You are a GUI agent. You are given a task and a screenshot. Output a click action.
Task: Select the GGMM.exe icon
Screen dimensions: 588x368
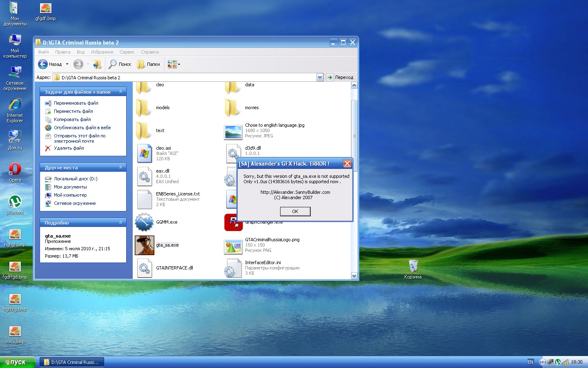145,222
